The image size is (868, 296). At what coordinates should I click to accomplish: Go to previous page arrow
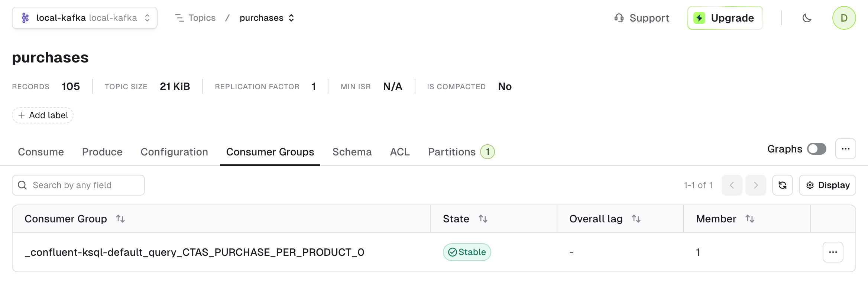pyautogui.click(x=732, y=185)
